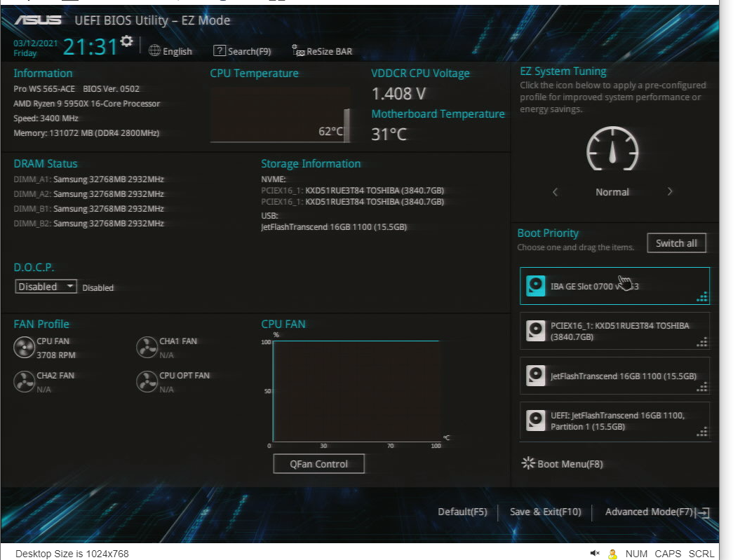Viewport: 740px width, 560px height.
Task: Click BIOS Ver. 0502 text
Action: click(x=112, y=88)
